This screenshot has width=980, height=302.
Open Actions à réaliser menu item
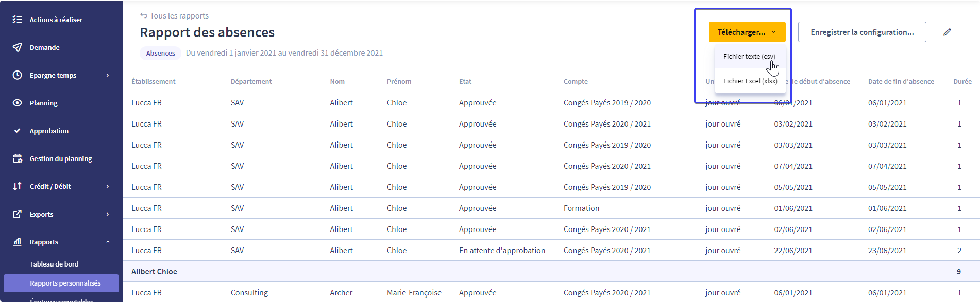click(x=56, y=20)
